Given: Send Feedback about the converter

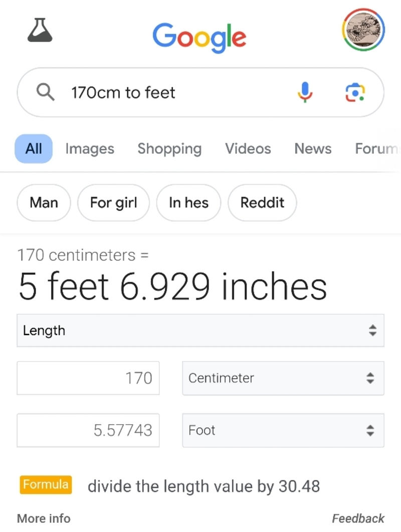Looking at the screenshot, I should pos(358,518).
